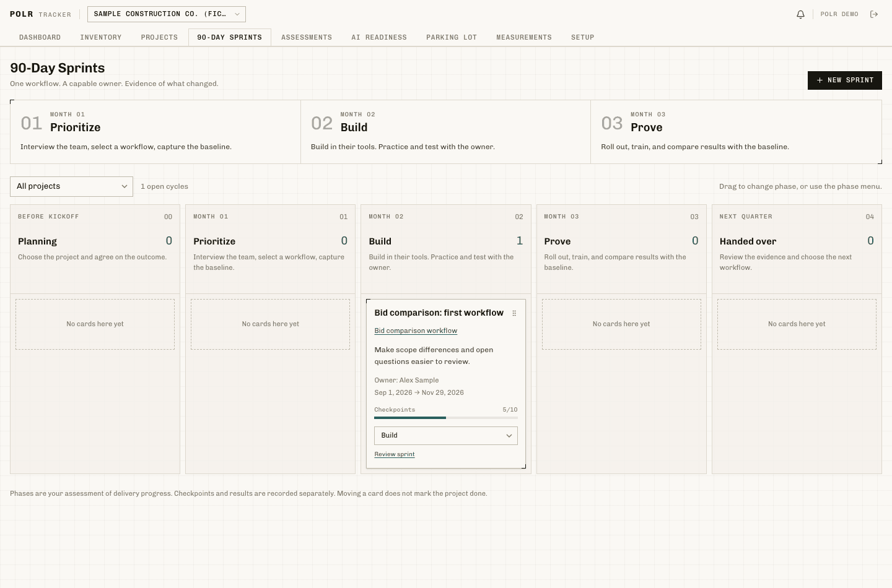Open the Sample Construction Co. organization selector
This screenshot has width=892, height=588.
(167, 14)
